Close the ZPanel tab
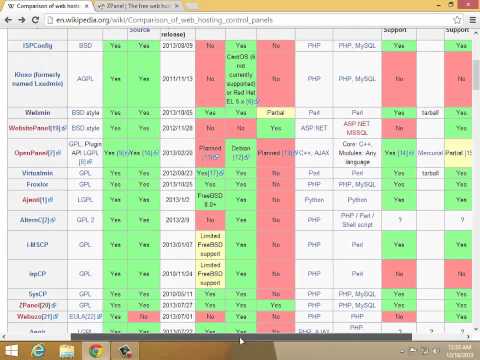The image size is (480, 360). (177, 6)
